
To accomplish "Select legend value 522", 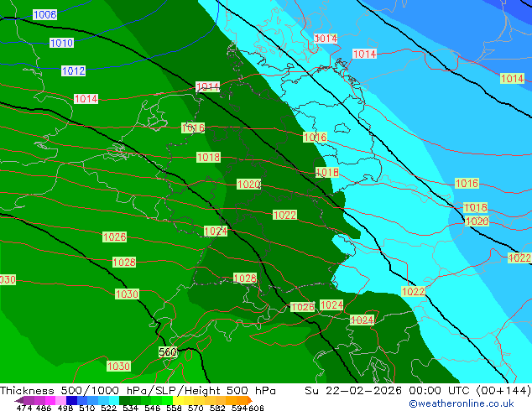I will click(x=108, y=408).
